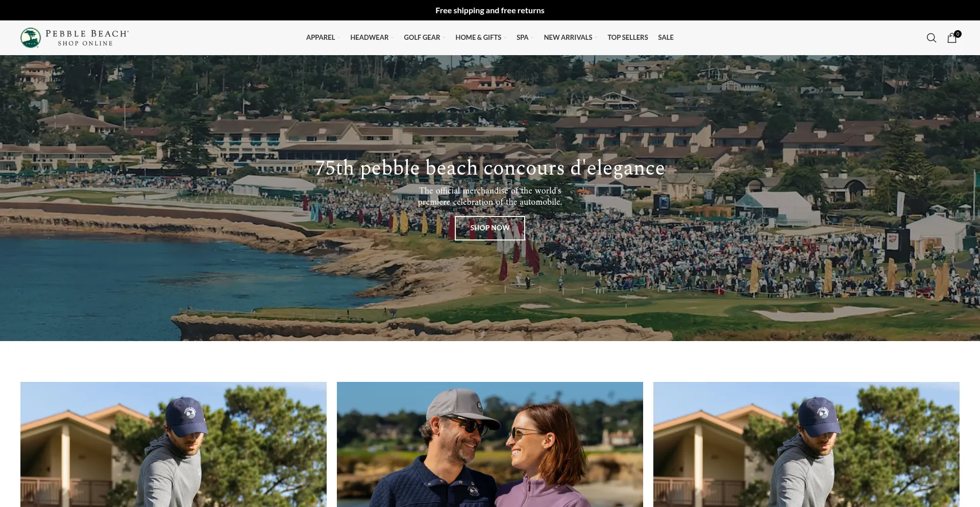Expand the Home & Gifts dropdown chevron
Screen dimensions: 980x507
click(x=505, y=38)
